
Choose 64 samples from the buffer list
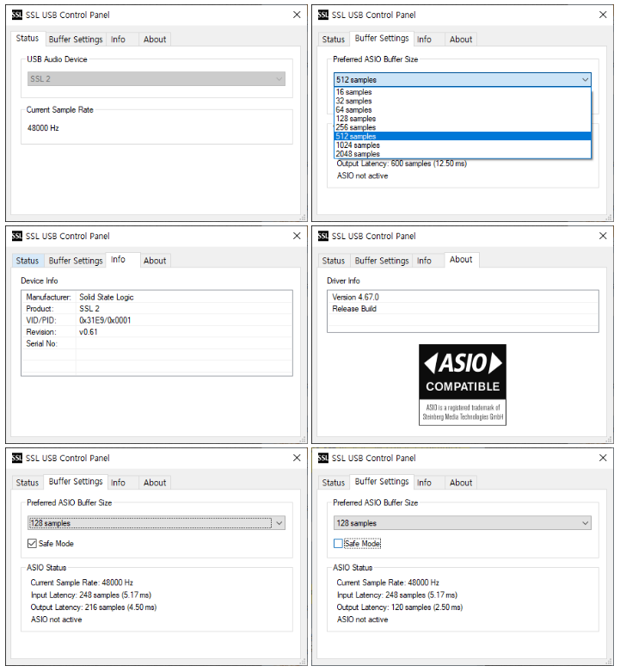pyautogui.click(x=463, y=110)
